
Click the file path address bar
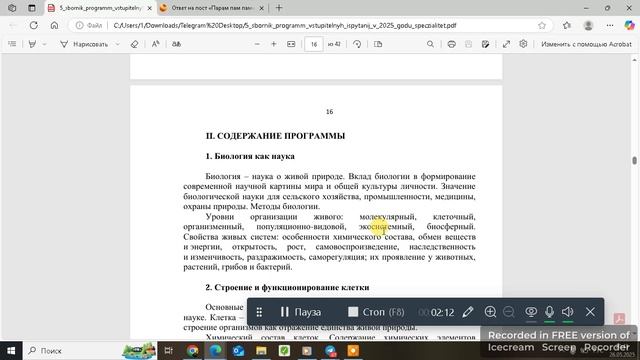click(x=284, y=25)
